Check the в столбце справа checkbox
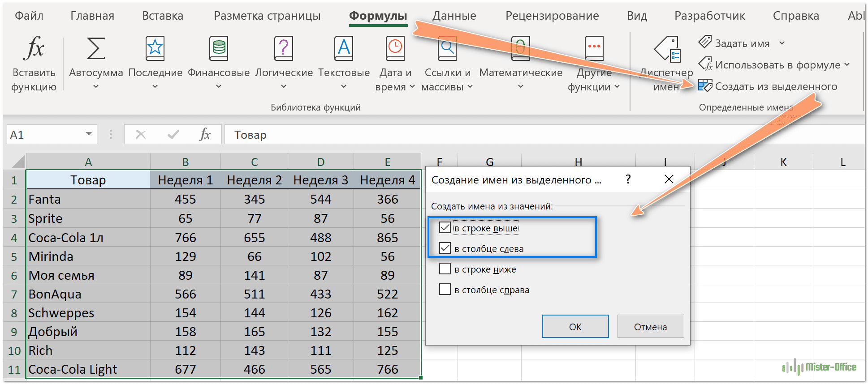 tap(445, 289)
